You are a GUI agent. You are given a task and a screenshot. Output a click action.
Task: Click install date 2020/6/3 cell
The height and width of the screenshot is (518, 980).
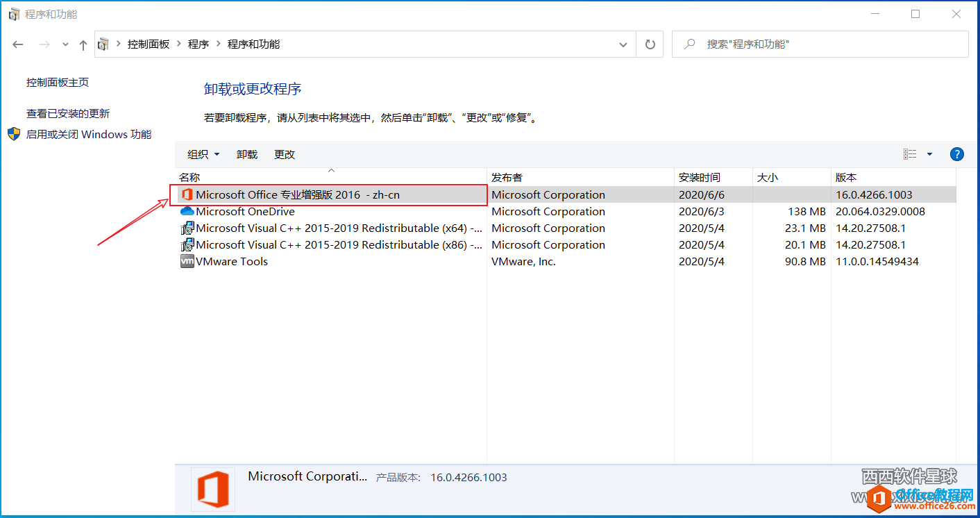[702, 211]
